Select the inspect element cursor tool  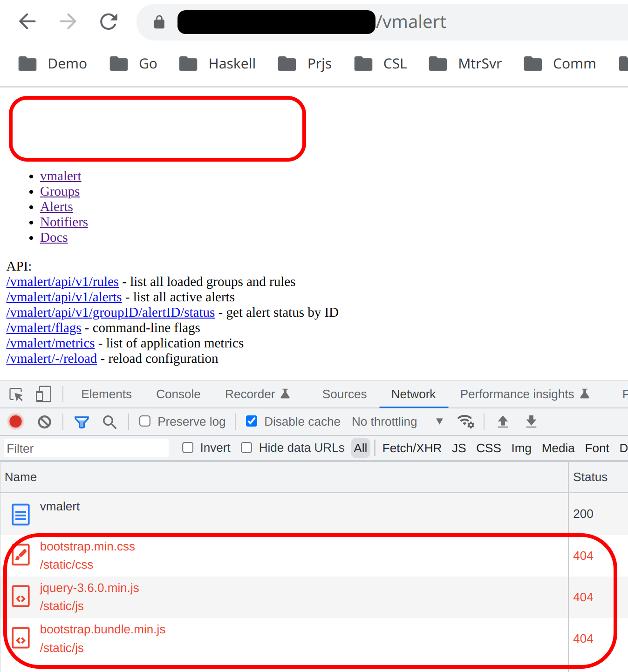point(16,394)
